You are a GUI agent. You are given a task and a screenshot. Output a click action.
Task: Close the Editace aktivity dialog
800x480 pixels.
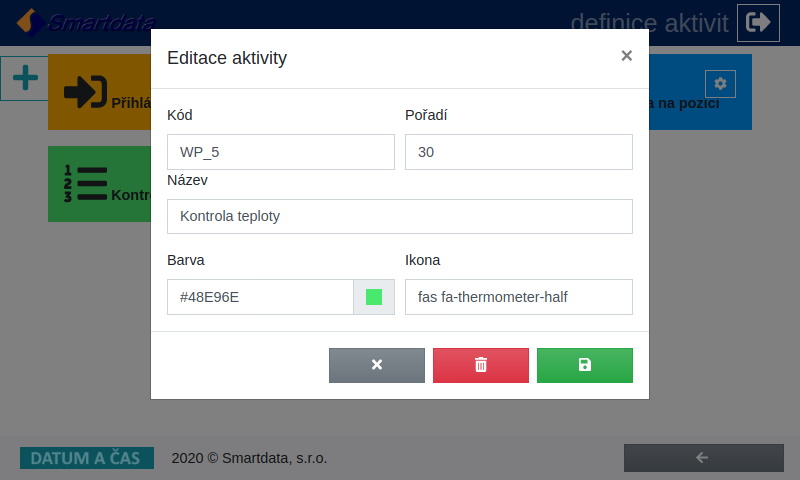(627, 56)
